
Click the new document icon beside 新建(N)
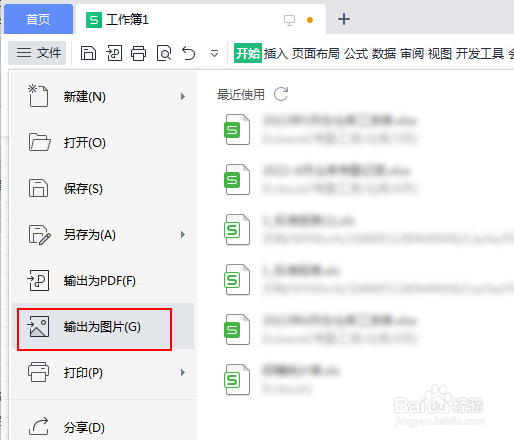click(38, 96)
